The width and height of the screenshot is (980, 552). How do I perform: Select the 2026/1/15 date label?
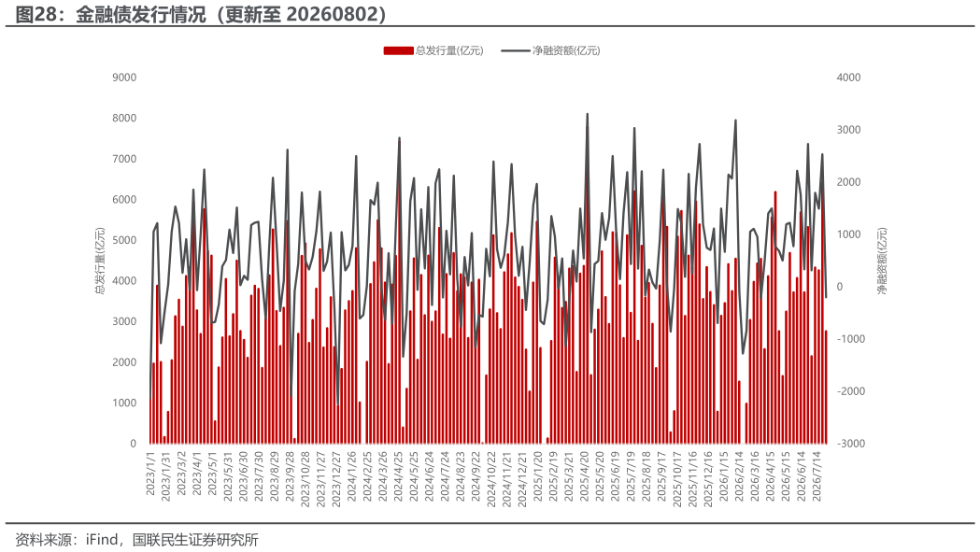pos(724,476)
